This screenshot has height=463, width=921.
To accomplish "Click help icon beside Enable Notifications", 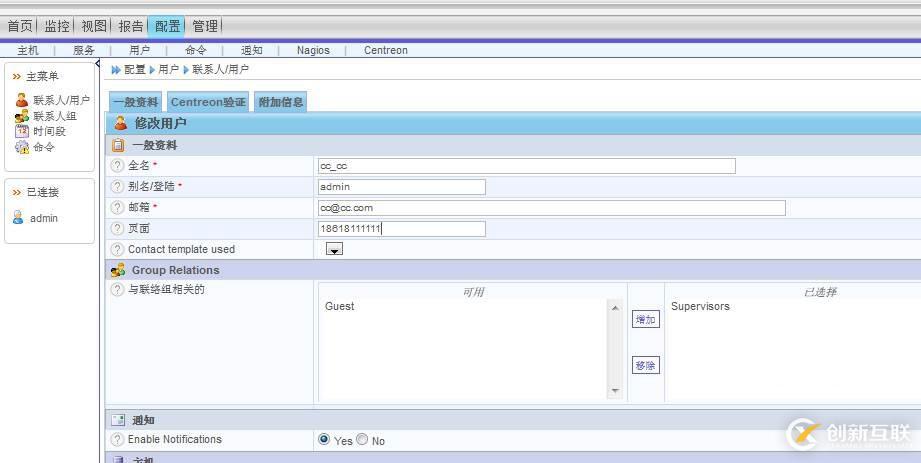I will (x=117, y=439).
